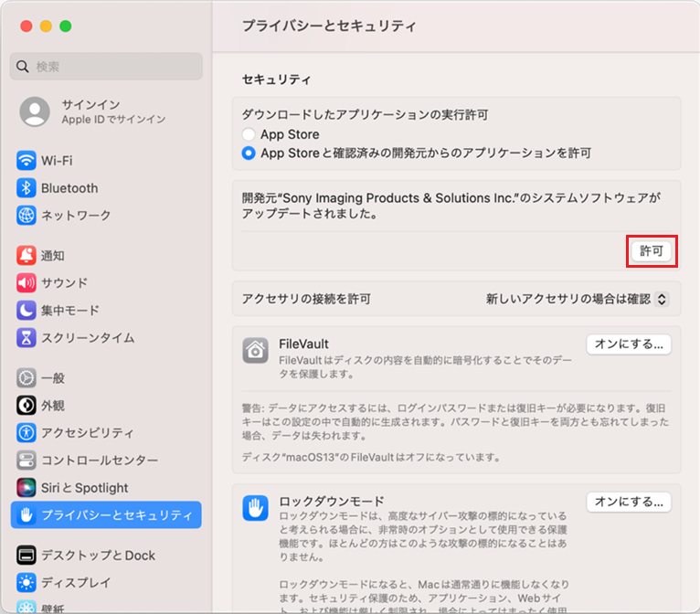
Task: Open Bluetooth in the sidebar
Action: [x=27, y=188]
